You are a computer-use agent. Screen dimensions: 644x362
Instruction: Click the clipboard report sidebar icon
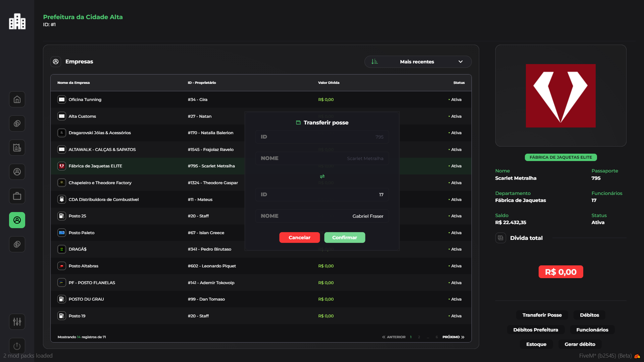(17, 148)
